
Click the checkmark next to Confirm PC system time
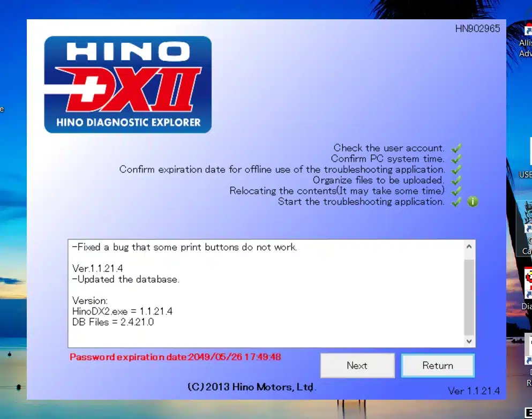point(456,159)
